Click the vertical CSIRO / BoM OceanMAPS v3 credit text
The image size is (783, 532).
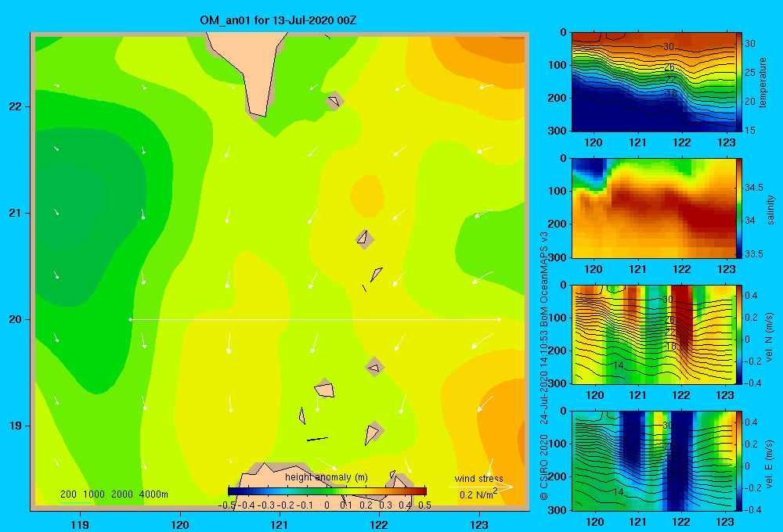coord(544,366)
